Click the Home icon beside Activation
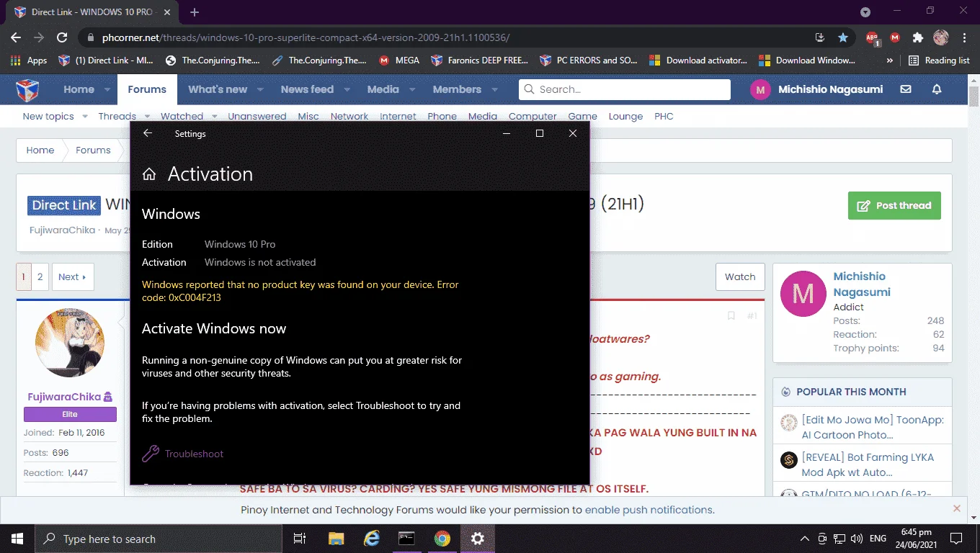 pyautogui.click(x=149, y=174)
